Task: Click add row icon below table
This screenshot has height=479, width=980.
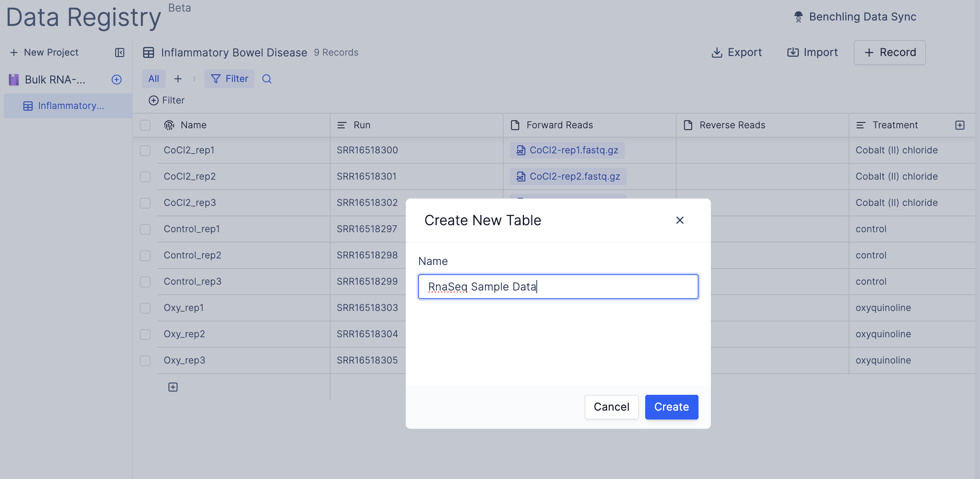Action: [173, 387]
